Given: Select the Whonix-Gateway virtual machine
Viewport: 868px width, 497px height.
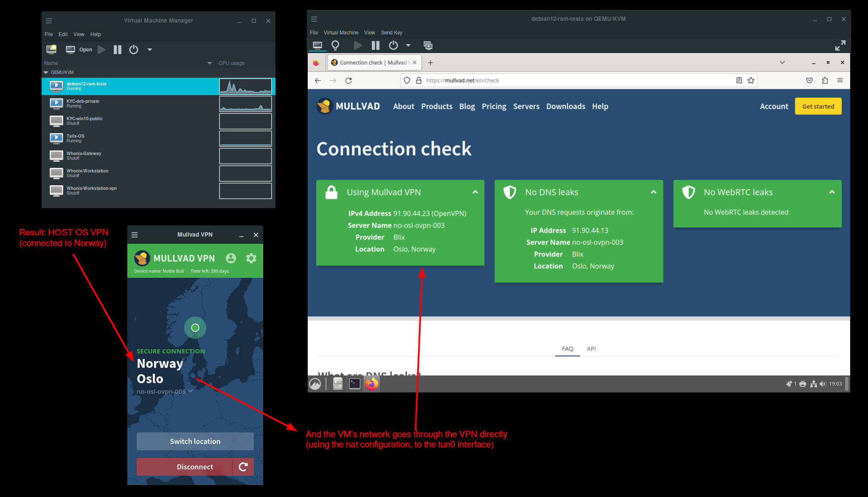Looking at the screenshot, I should click(x=158, y=156).
